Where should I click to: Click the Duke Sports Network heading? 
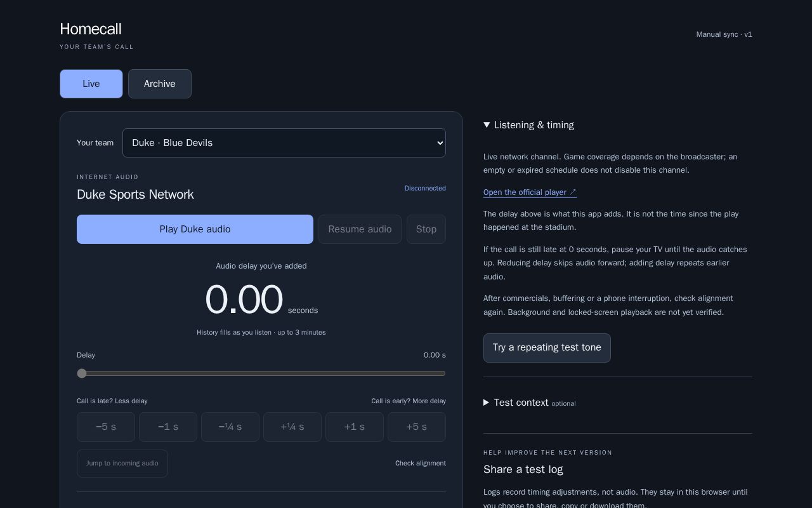click(x=135, y=195)
